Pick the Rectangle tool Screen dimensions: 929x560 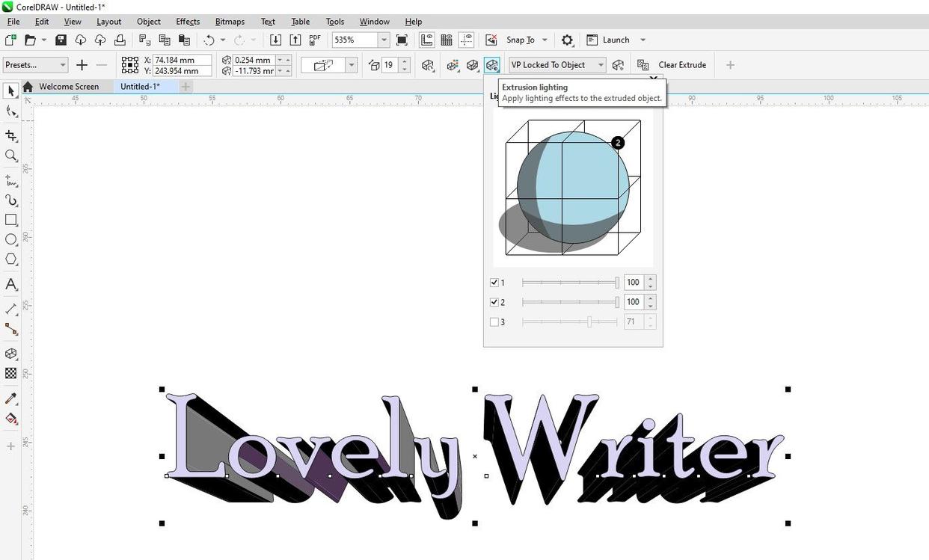[11, 220]
